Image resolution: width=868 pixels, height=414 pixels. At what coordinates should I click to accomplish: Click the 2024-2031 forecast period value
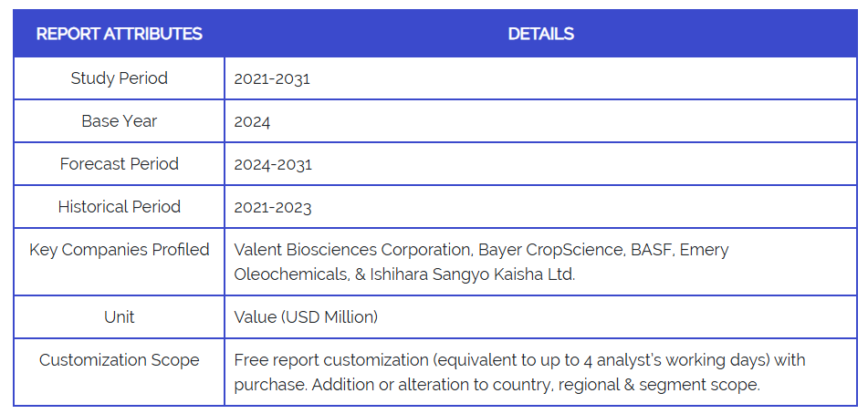(x=273, y=164)
